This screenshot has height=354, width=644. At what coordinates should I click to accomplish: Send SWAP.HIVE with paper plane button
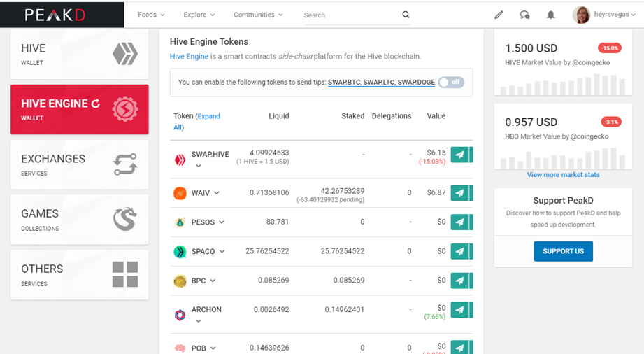(x=460, y=155)
